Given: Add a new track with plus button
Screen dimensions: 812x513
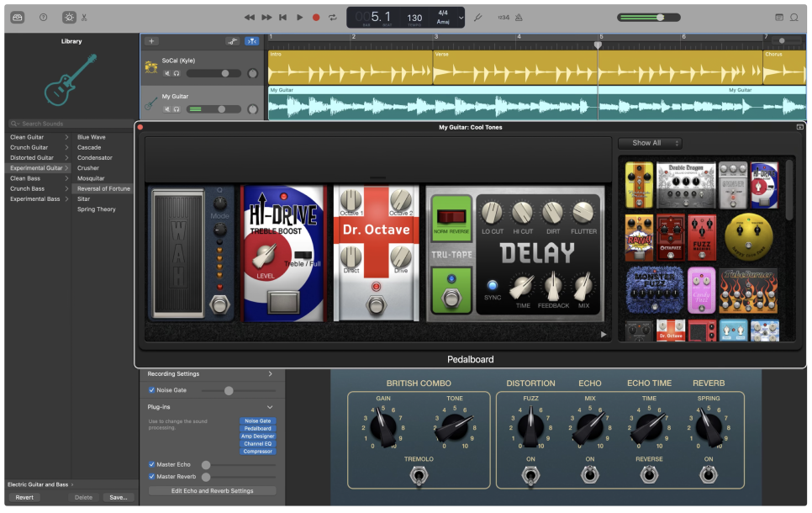Looking at the screenshot, I should 151,41.
